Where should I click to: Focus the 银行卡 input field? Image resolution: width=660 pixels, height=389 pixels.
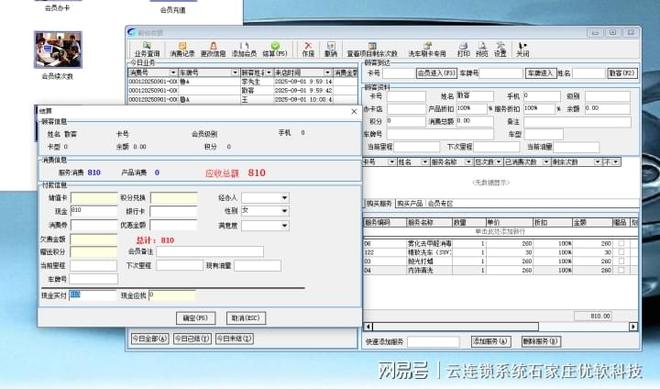(173, 211)
